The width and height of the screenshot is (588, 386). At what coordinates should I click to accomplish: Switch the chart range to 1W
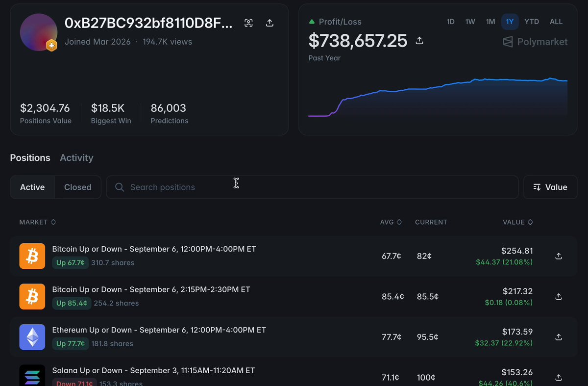(470, 22)
